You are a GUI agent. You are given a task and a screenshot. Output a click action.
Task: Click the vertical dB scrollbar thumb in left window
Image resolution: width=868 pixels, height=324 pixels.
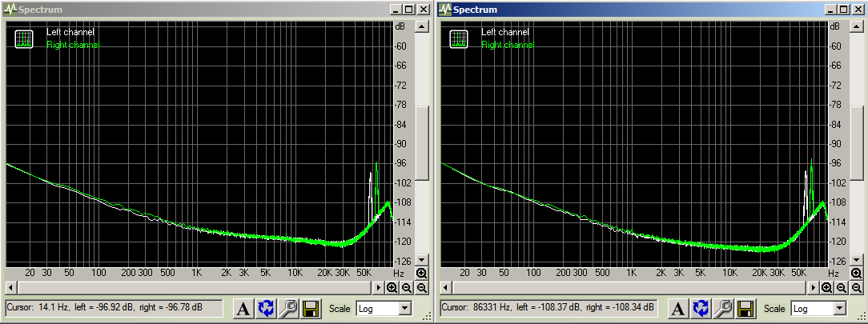(422, 143)
